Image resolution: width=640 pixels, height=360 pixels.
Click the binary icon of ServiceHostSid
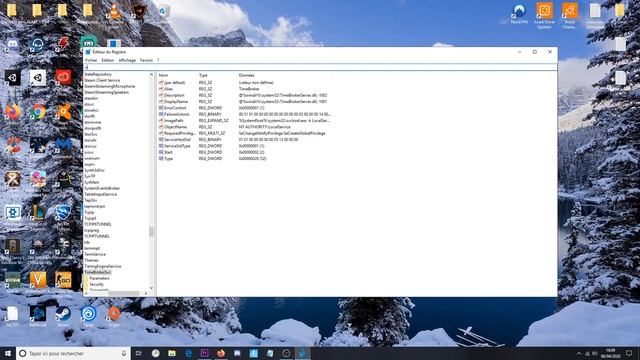pos(161,139)
